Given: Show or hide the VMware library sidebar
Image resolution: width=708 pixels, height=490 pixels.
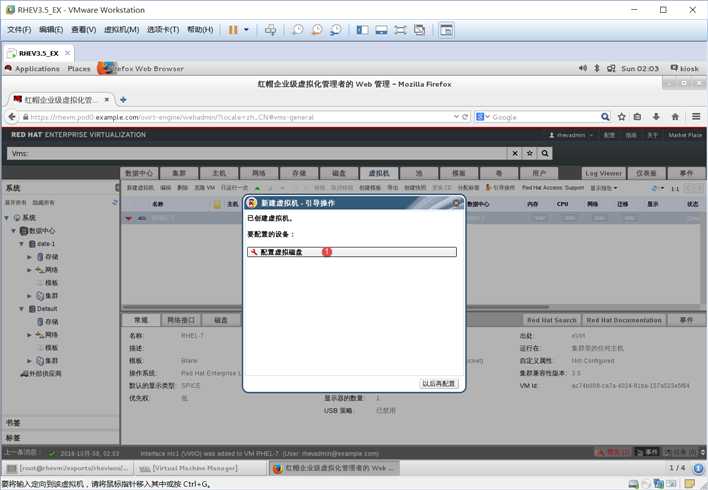Looking at the screenshot, I should pos(362,30).
